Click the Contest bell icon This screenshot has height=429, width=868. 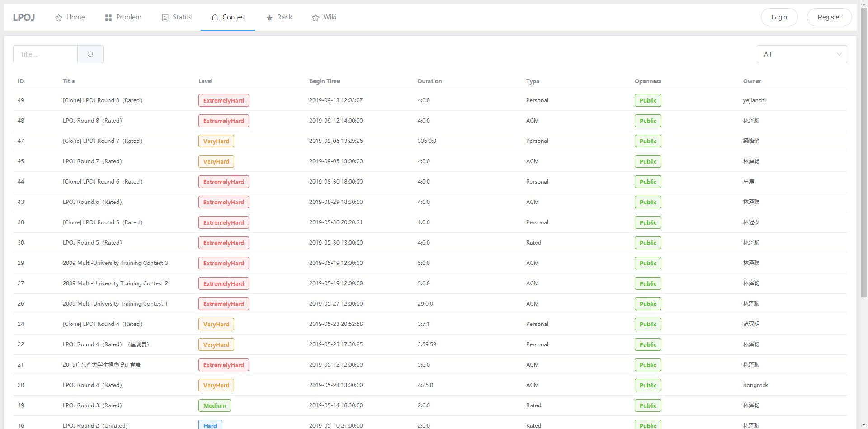(x=214, y=17)
